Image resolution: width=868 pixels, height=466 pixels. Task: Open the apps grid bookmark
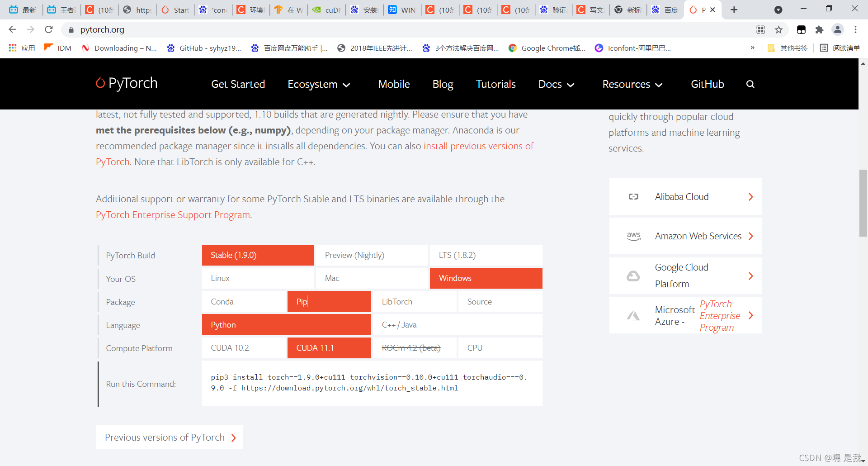pos(21,48)
